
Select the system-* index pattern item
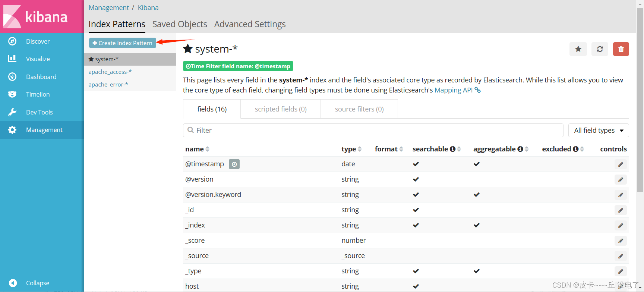click(x=130, y=59)
